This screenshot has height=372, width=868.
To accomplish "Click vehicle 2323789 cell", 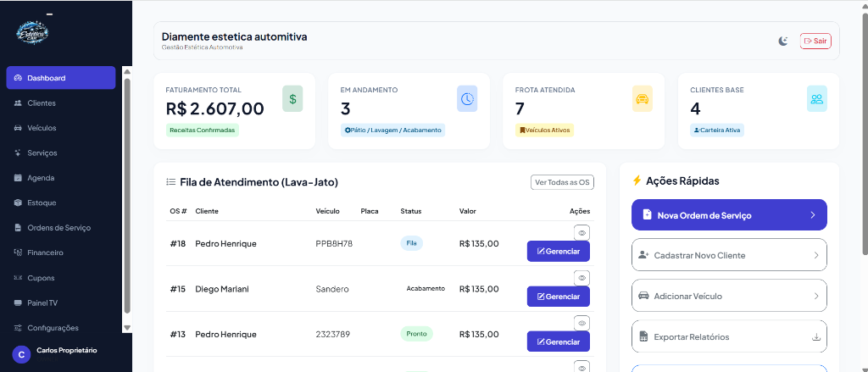I will click(332, 335).
